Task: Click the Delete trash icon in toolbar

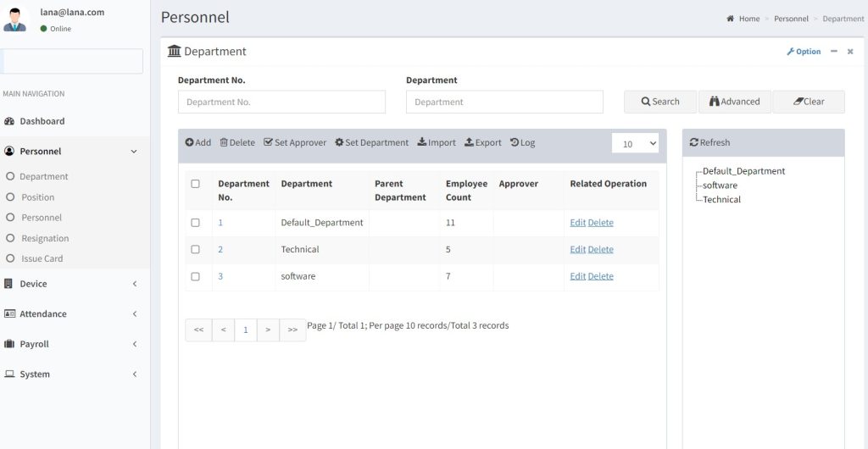Action: [x=224, y=142]
